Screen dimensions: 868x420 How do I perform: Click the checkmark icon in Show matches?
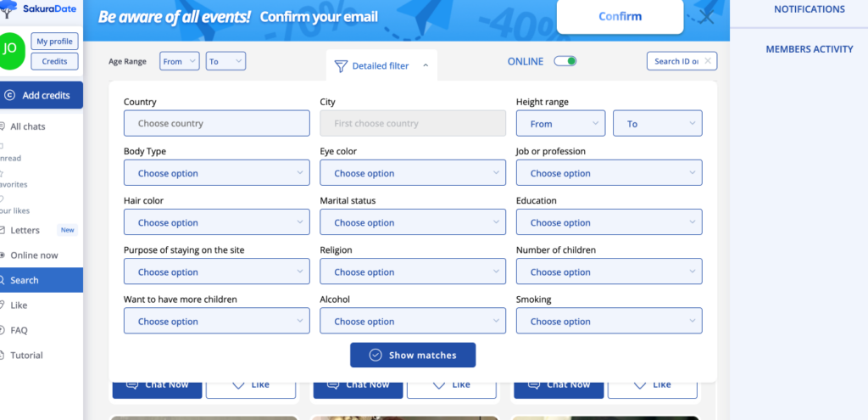[376, 356]
